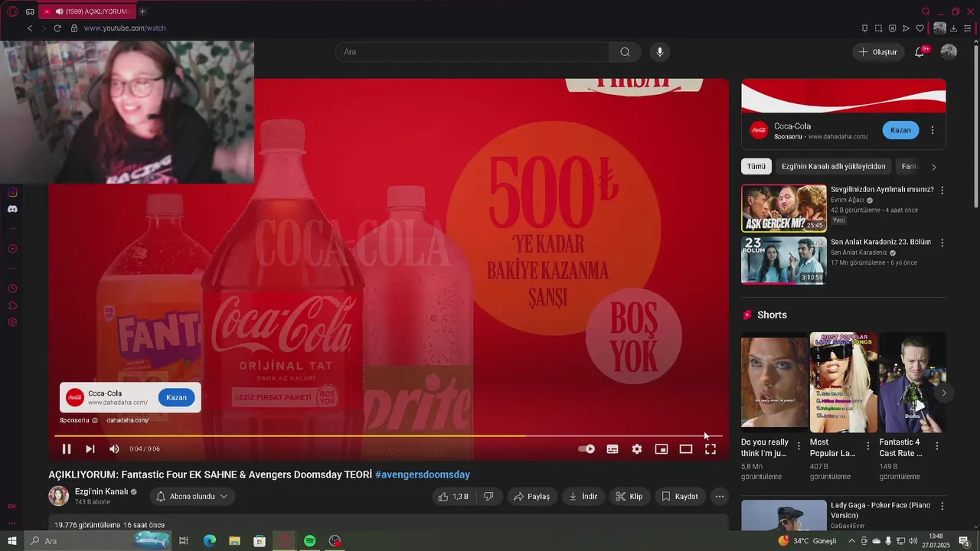Open the Sevgilinizden Ayrılmalı mısınız video thumbnail
This screenshot has width=980, height=551.
coord(784,208)
